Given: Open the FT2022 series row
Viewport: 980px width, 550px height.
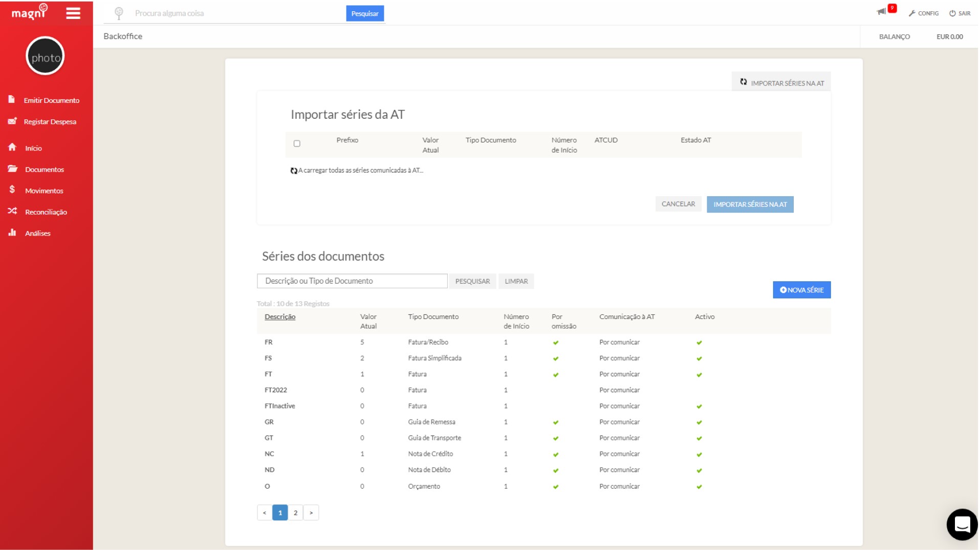Looking at the screenshot, I should pos(543,390).
